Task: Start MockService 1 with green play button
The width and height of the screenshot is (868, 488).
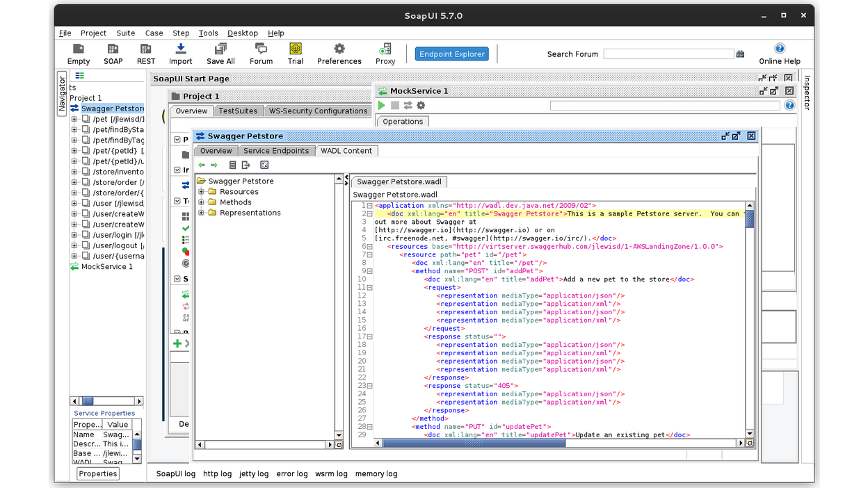Action: pyautogui.click(x=381, y=106)
